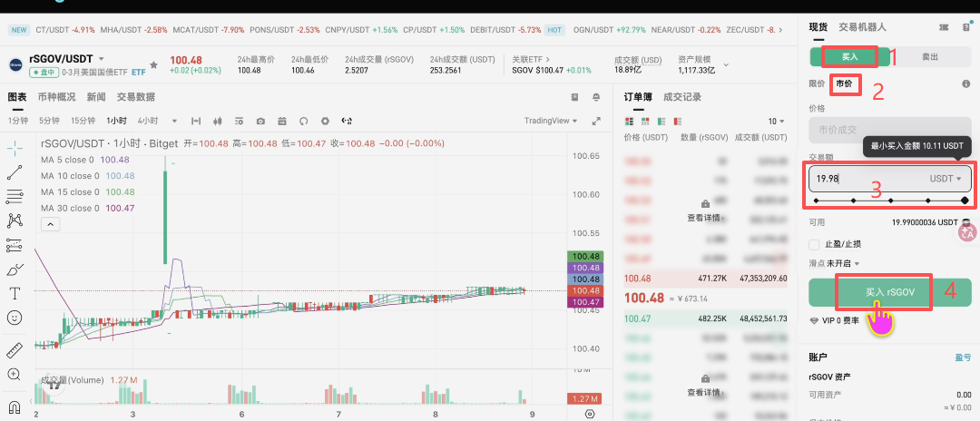Viewport: 980px width, 421px height.
Task: Select the 1小时 timeframe
Action: point(116,121)
